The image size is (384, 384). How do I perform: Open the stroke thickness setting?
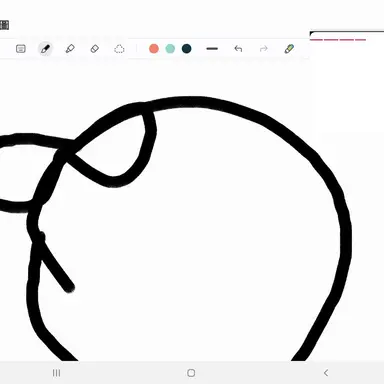tap(212, 49)
